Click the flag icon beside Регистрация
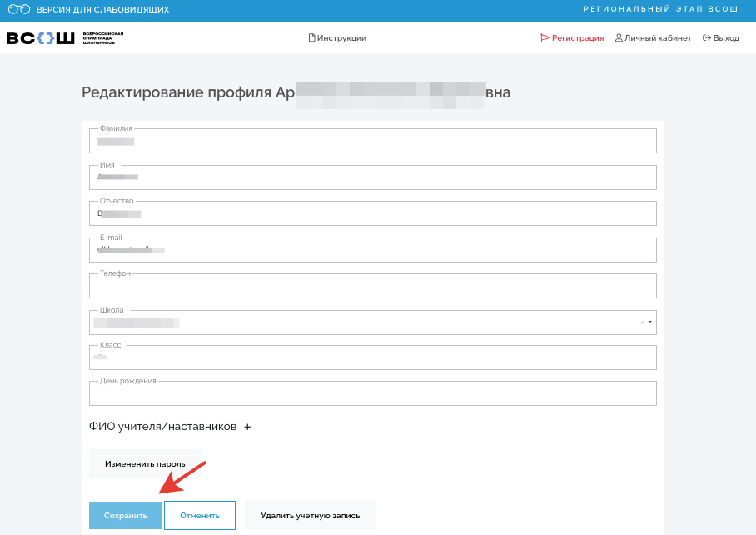The image size is (756, 535). click(545, 38)
